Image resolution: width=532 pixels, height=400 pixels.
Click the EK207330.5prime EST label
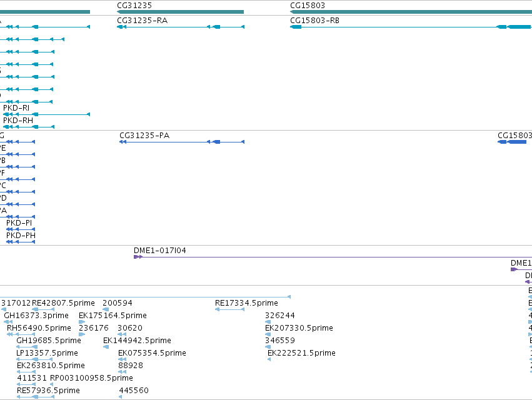coord(299,328)
